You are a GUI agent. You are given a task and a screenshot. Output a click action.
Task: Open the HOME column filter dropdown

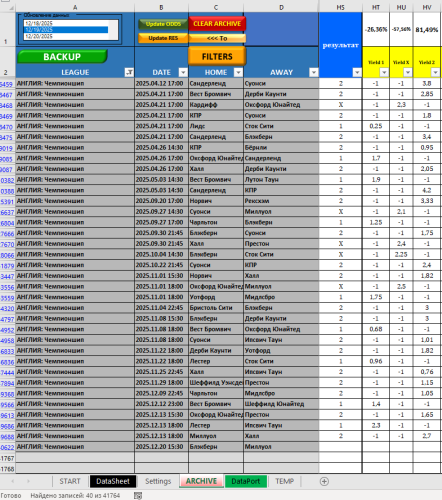click(238, 72)
